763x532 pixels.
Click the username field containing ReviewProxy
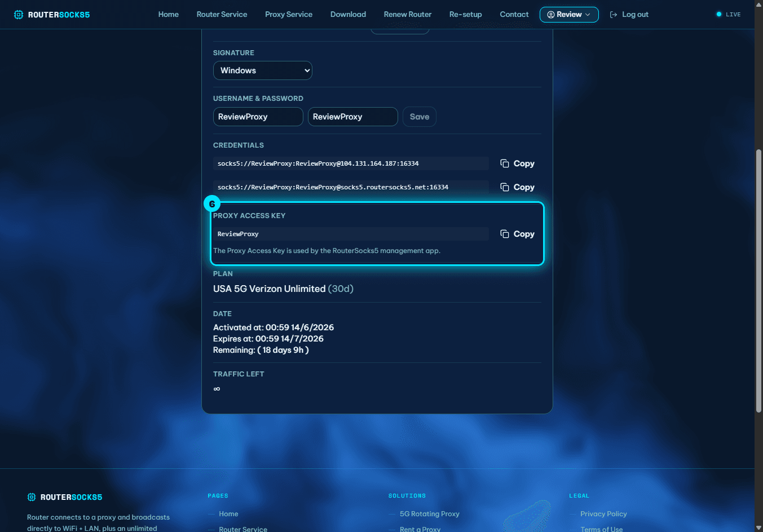(258, 117)
